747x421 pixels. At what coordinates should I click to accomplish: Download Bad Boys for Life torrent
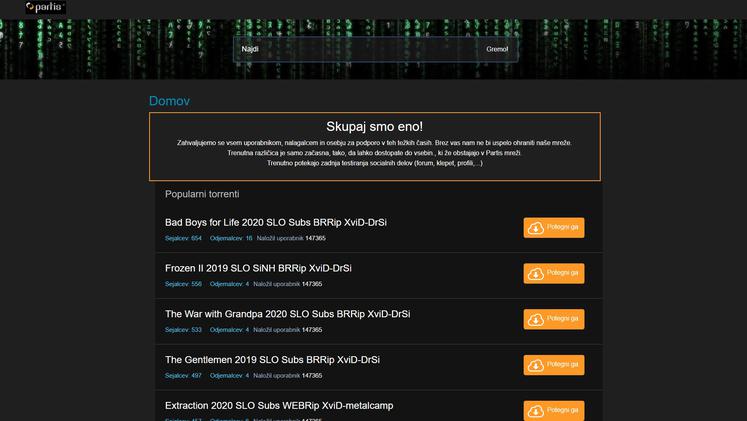pyautogui.click(x=554, y=228)
